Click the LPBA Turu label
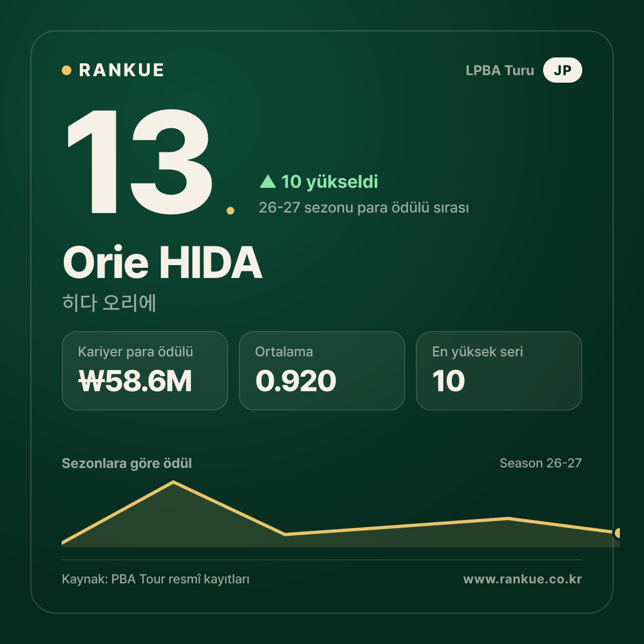The height and width of the screenshot is (644, 644). pos(500,70)
